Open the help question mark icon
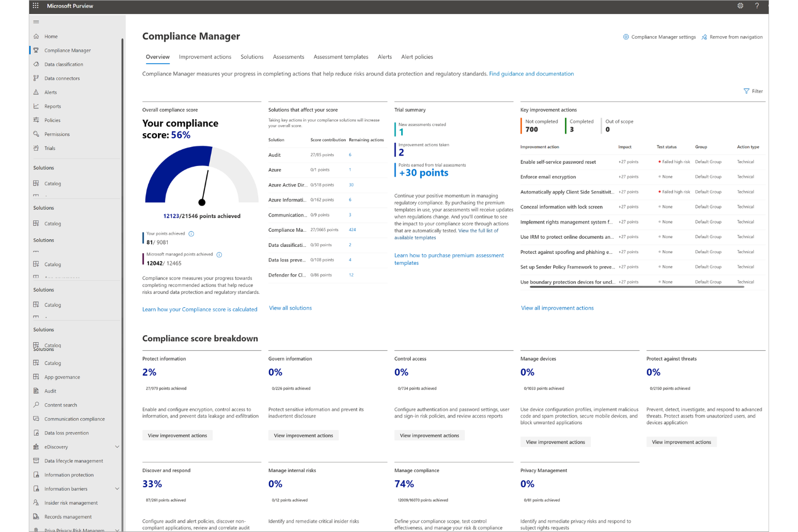The image size is (798, 532). (757, 6)
